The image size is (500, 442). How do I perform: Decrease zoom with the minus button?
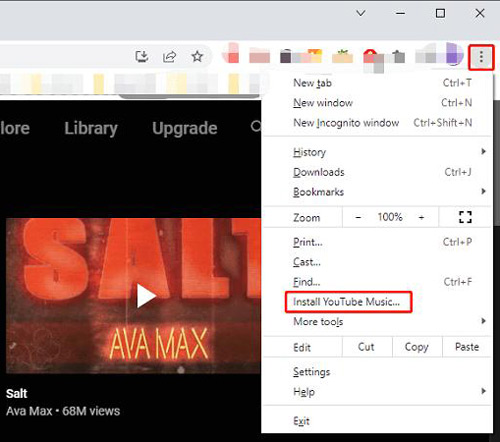click(x=358, y=217)
